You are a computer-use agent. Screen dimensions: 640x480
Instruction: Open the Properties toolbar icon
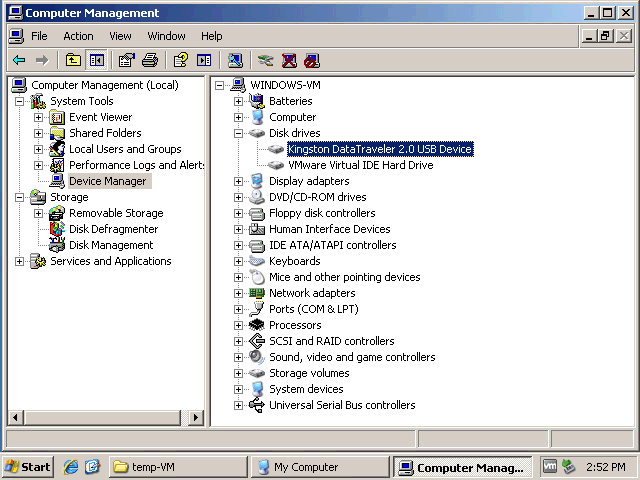(x=126, y=60)
